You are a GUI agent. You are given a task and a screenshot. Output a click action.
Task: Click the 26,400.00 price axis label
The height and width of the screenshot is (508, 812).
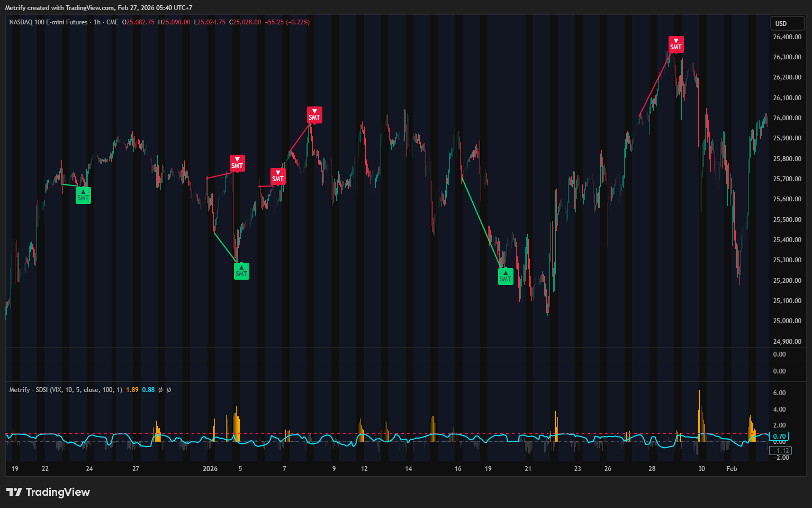tap(787, 37)
